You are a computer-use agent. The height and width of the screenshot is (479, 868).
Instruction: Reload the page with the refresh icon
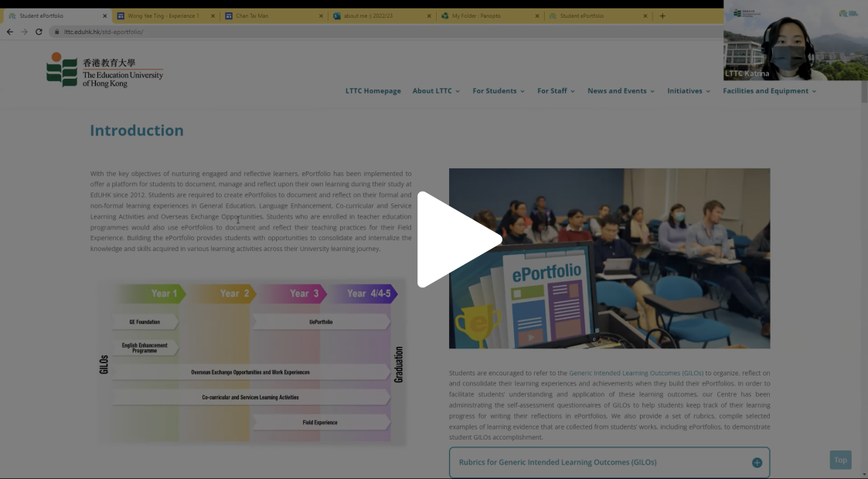pos(39,32)
